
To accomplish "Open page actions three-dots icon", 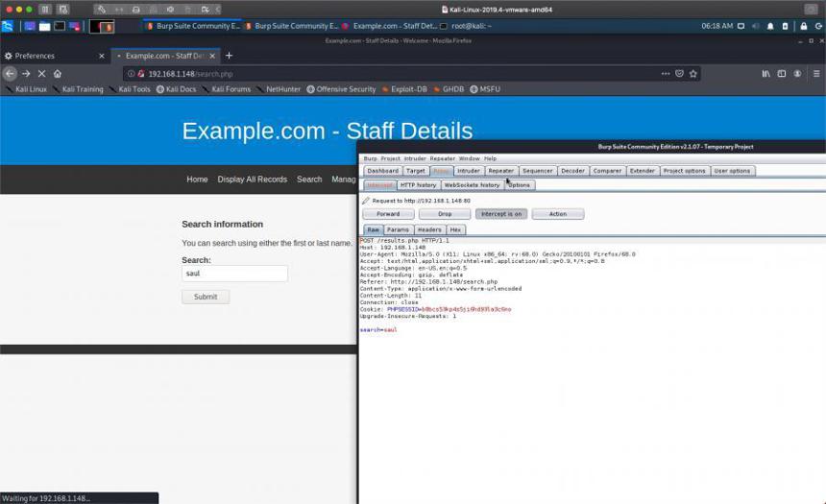I will [x=666, y=74].
